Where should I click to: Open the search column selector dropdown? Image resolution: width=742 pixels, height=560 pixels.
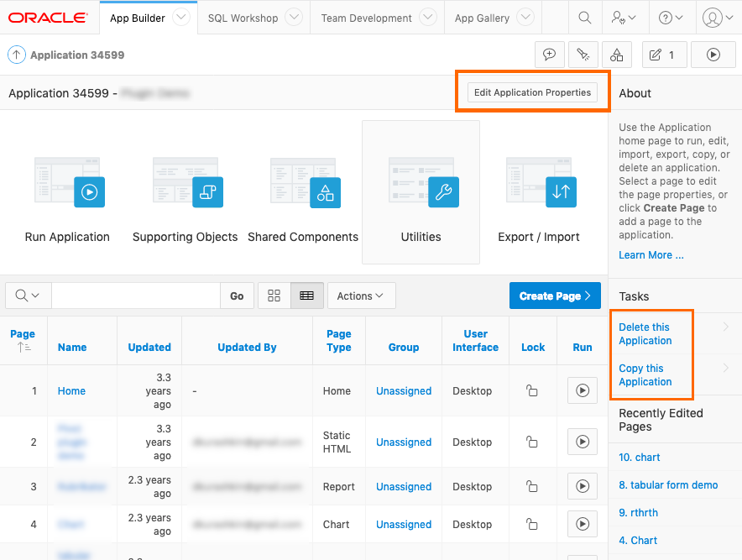tap(27, 296)
